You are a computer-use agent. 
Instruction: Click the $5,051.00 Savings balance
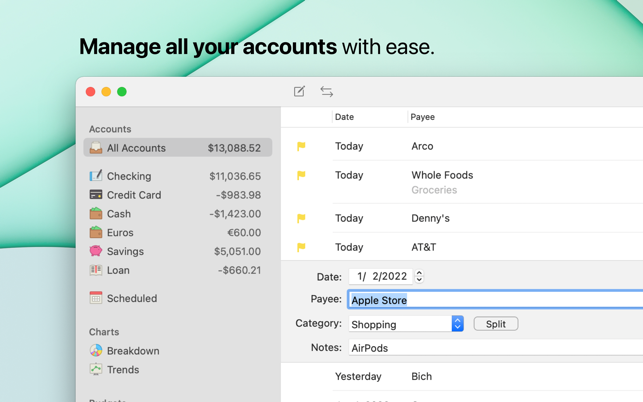pos(237,251)
